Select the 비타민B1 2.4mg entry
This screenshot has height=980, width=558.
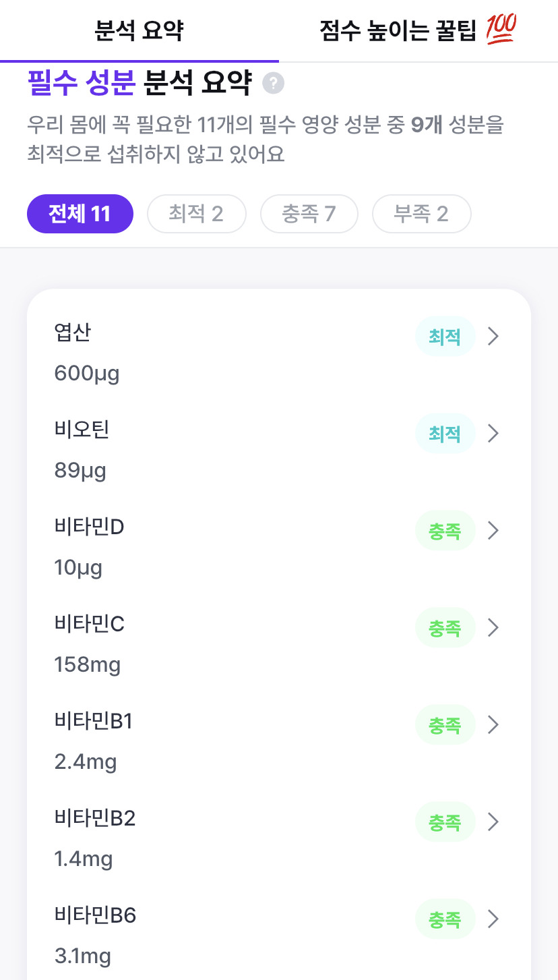[279, 741]
